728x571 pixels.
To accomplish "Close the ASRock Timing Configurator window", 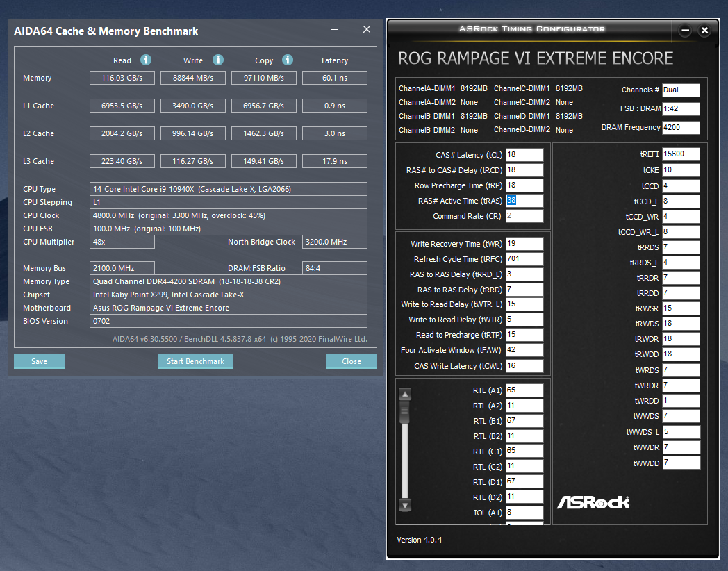I will pyautogui.click(x=704, y=31).
